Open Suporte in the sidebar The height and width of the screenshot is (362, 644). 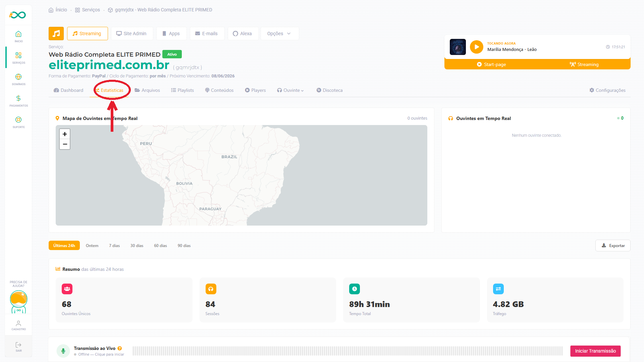pos(18,122)
